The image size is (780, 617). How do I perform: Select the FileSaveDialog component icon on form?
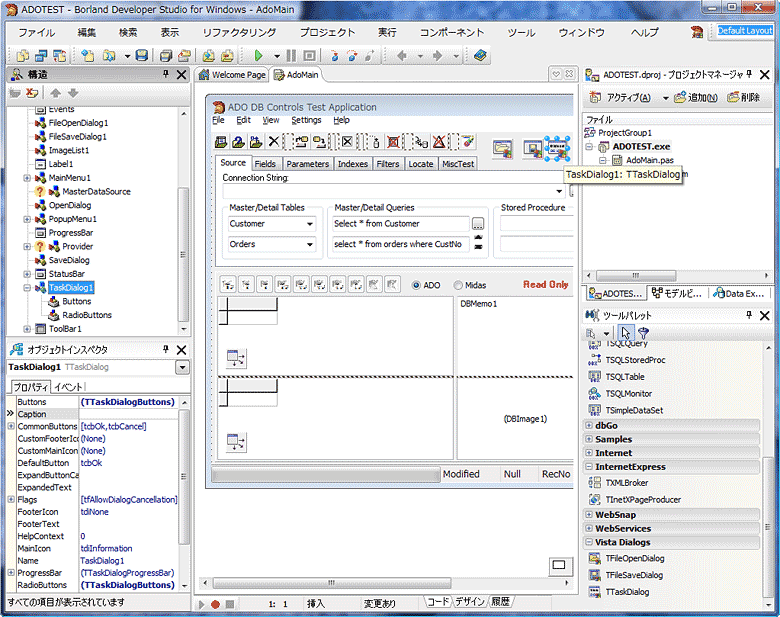click(532, 149)
